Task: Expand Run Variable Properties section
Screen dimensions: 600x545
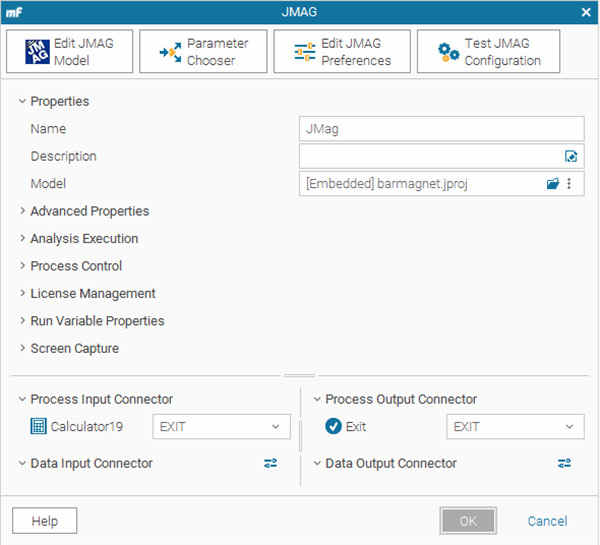Action: [22, 321]
